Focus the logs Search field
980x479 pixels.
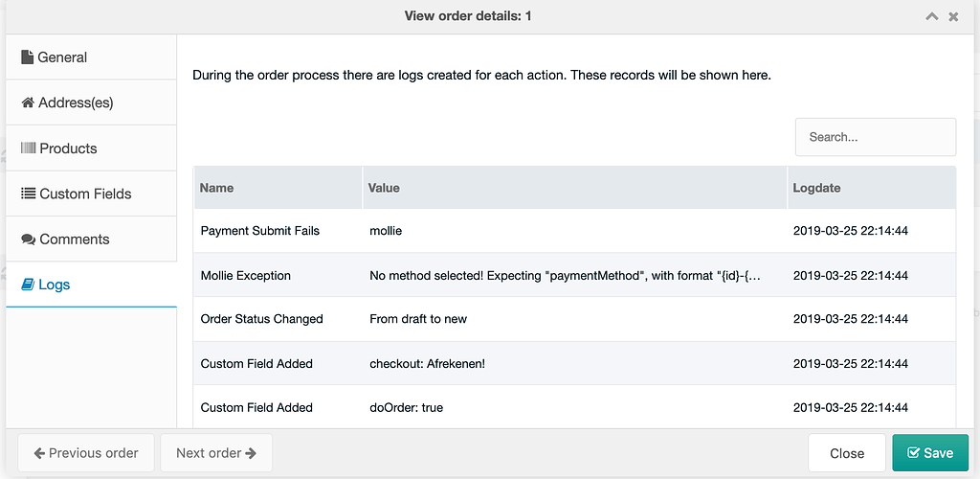pyautogui.click(x=876, y=137)
